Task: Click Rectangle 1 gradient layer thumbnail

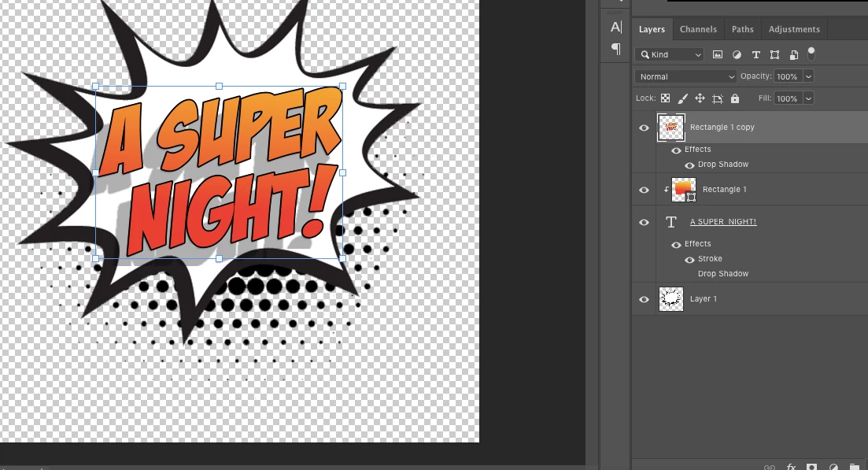Action: click(x=684, y=189)
